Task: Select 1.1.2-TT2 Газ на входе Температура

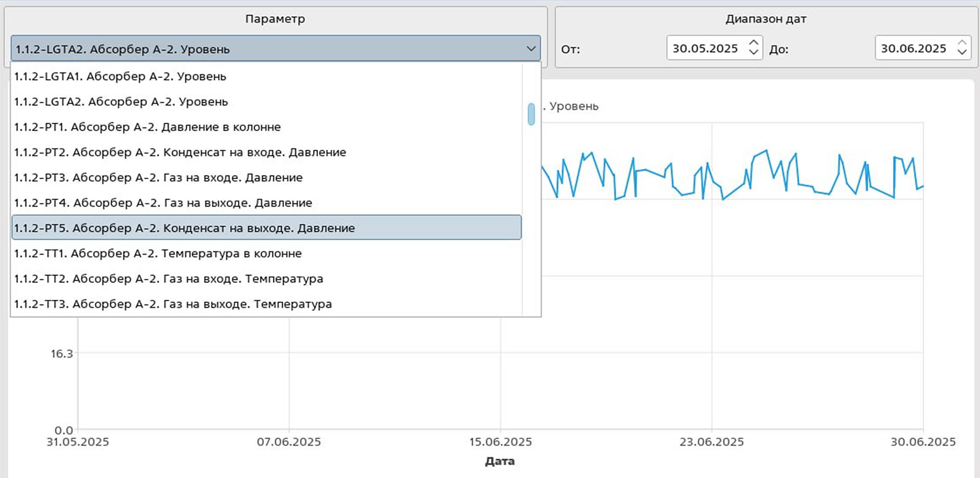Action: (168, 279)
